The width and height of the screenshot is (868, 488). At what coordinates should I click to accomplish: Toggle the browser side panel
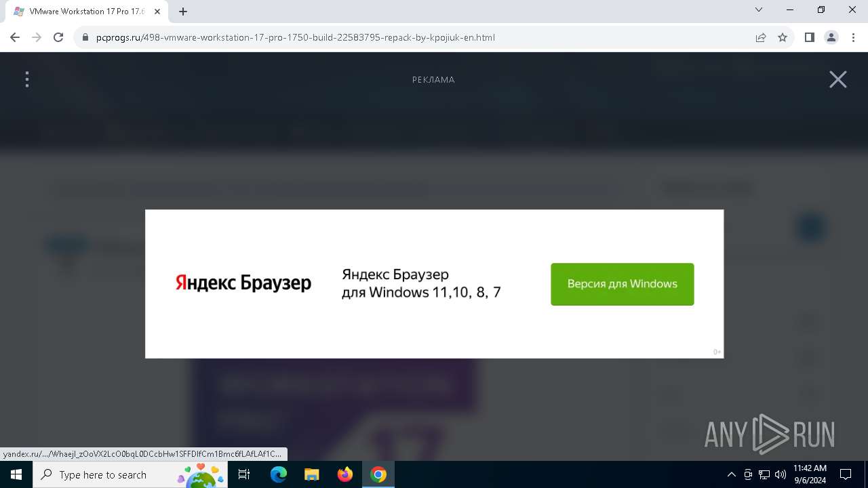[809, 37]
